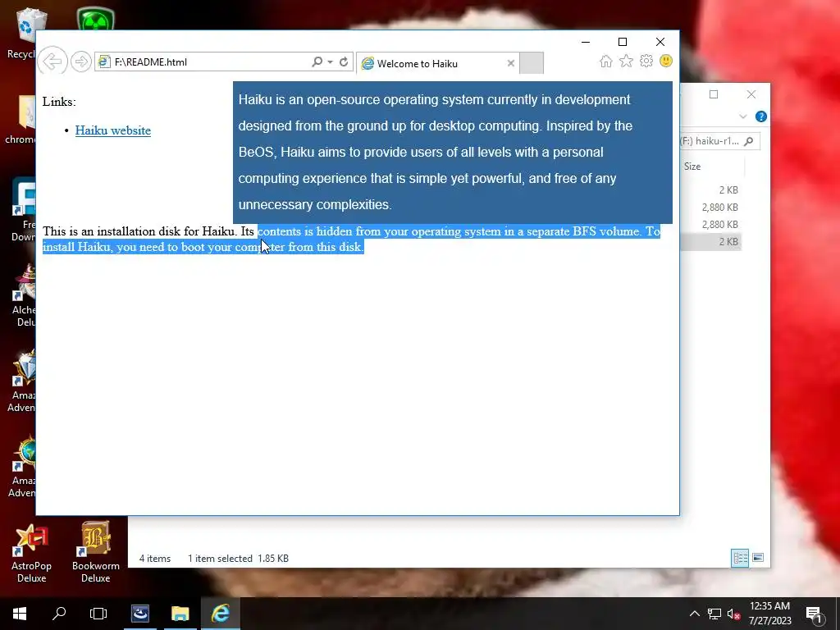Click the 4 items status bar text
The width and height of the screenshot is (840, 630).
pos(155,558)
